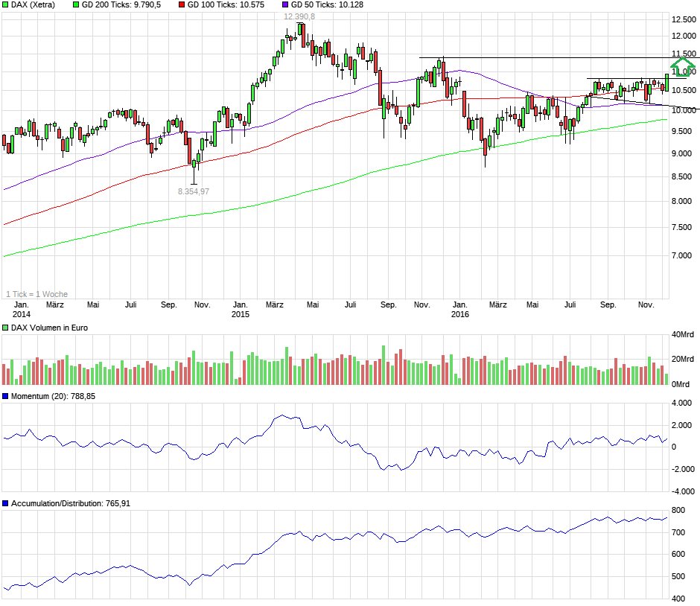Click the 500 accumulation axis label
The width and height of the screenshot is (700, 606).
coord(678,576)
